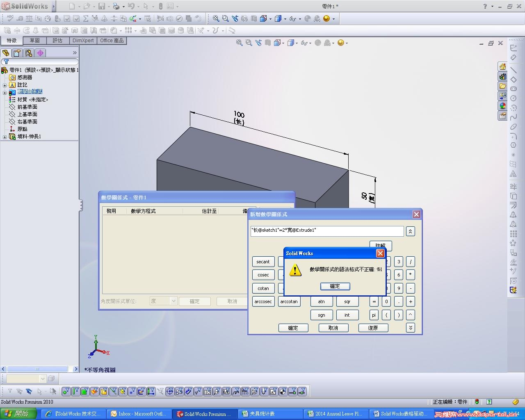The width and height of the screenshot is (525, 420).
Task: Switch to the 草圖 tab
Action: pos(34,41)
